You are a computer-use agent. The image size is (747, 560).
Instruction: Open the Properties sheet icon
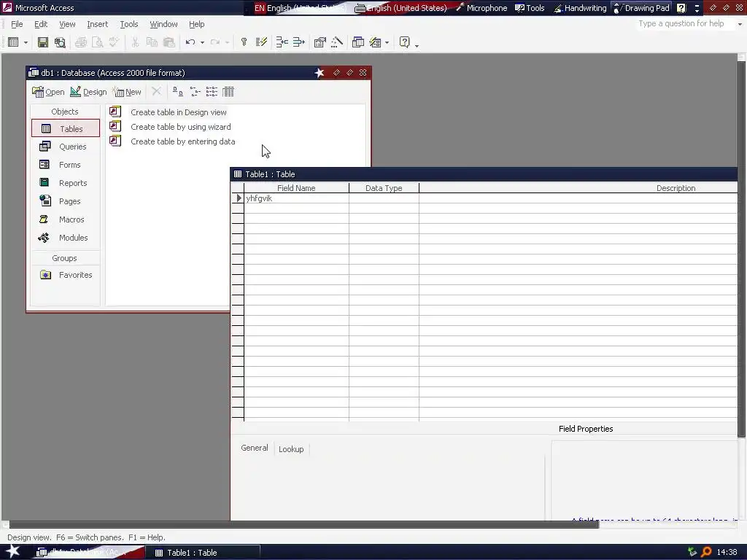tap(320, 42)
